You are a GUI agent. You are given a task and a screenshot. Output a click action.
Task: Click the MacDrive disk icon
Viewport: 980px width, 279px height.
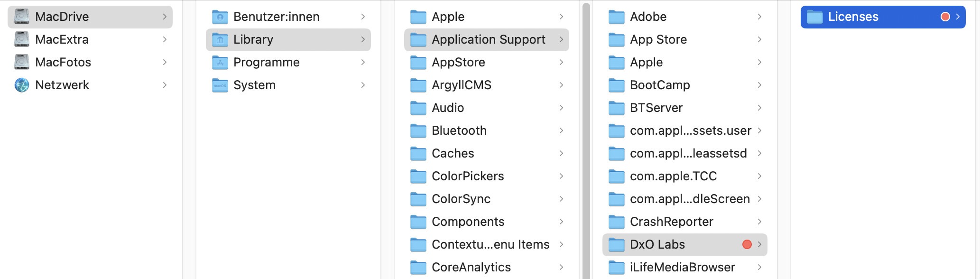[22, 17]
